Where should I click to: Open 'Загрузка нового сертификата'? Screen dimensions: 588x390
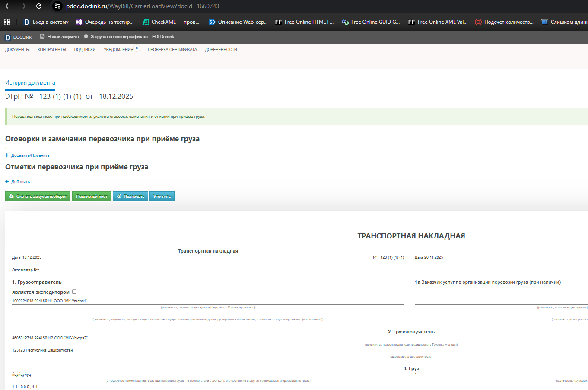115,37
